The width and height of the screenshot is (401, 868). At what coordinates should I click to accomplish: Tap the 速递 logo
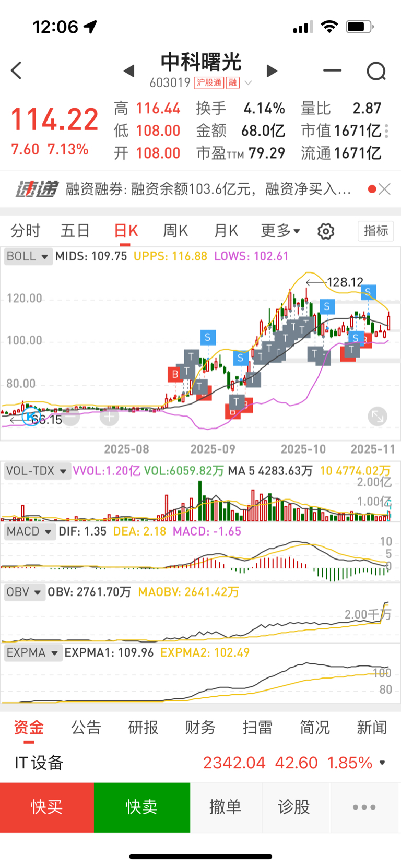point(36,189)
